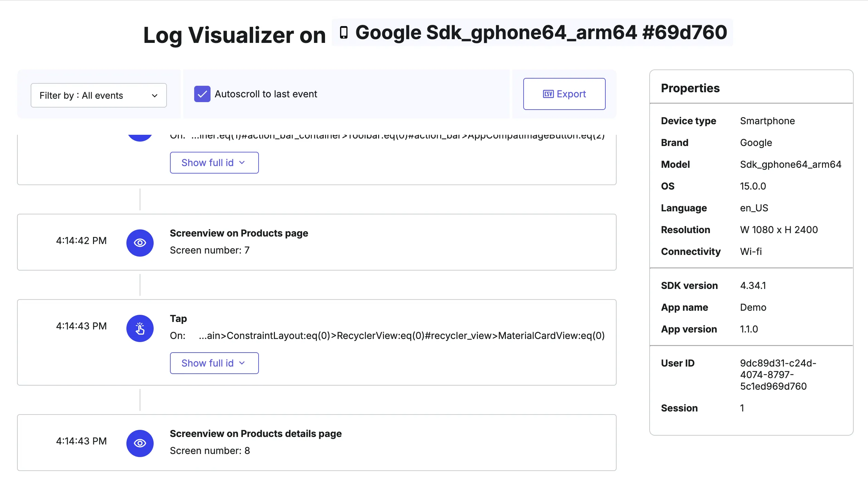Open the Filter by All events dropdown
868x486 pixels.
[x=98, y=95]
